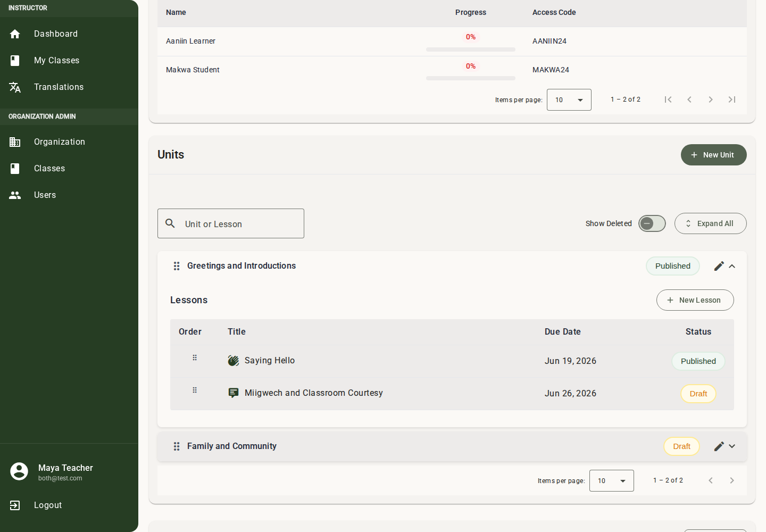Open My Classes in the sidebar

point(69,61)
